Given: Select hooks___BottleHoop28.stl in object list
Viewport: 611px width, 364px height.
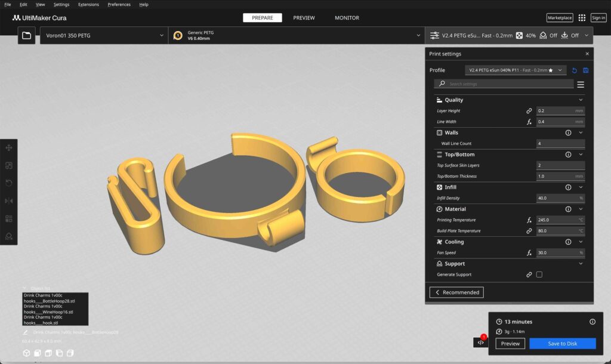Looking at the screenshot, I should coord(49,301).
